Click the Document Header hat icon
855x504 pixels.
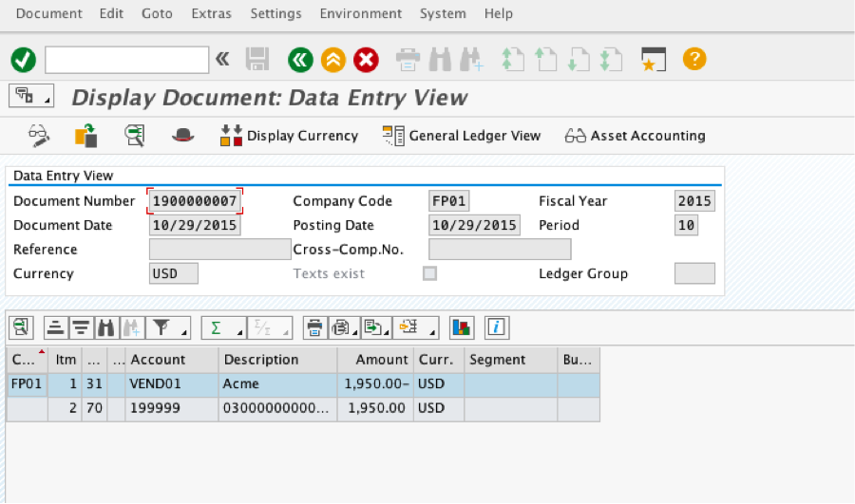(x=182, y=135)
